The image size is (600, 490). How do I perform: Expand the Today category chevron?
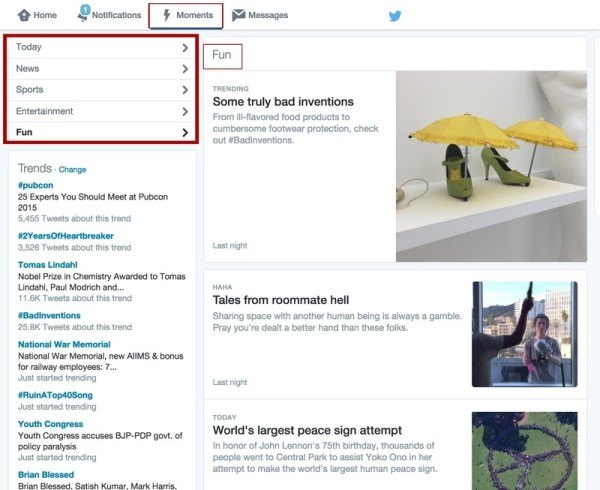coord(185,47)
